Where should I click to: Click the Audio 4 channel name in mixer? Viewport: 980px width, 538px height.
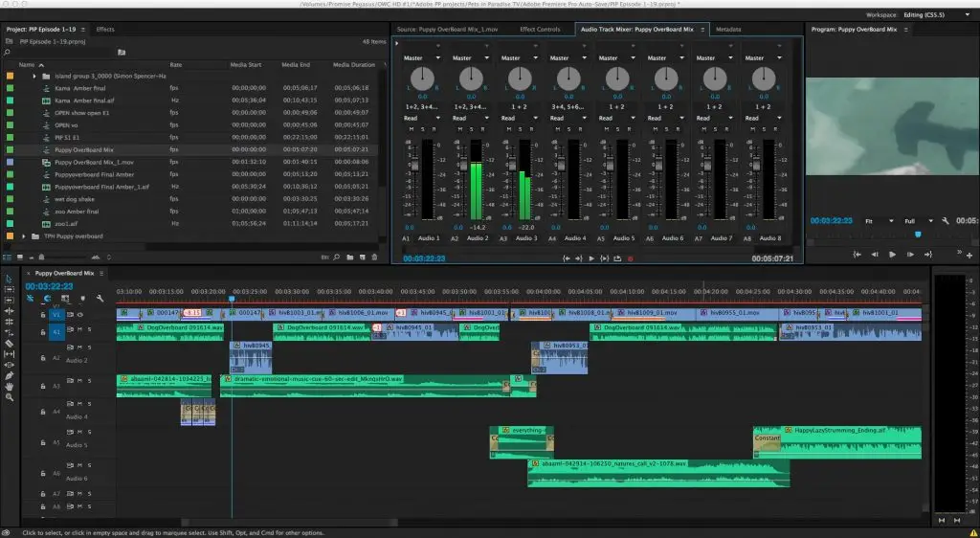pos(575,238)
